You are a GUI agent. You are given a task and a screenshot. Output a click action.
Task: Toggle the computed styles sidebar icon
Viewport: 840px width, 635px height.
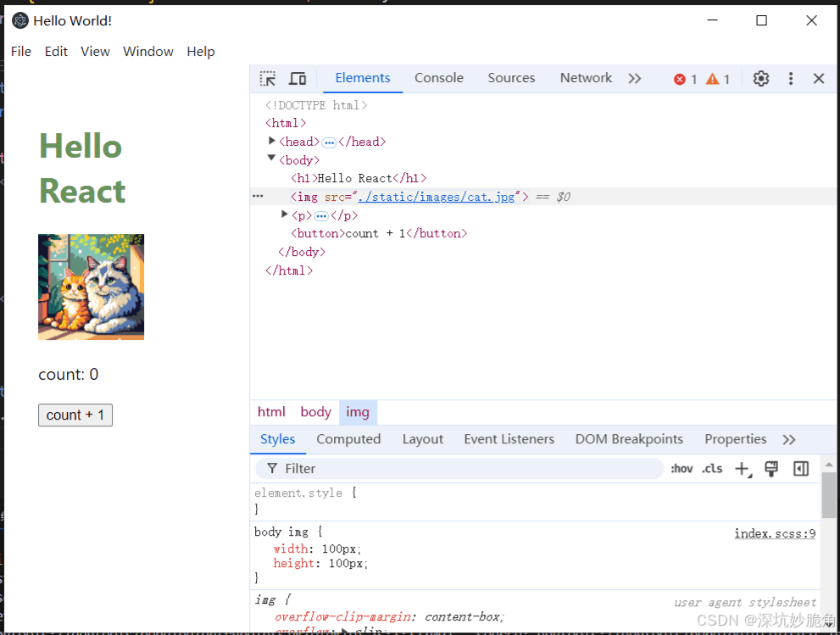tap(801, 469)
